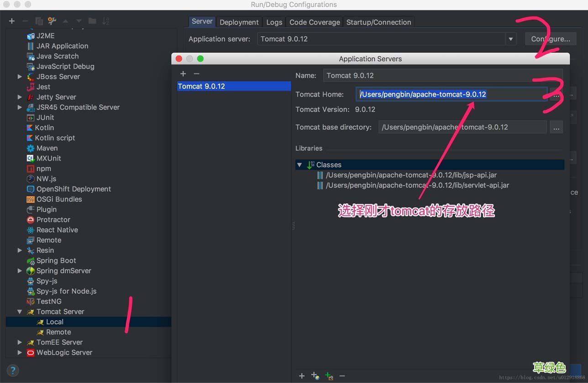Click the add-with-globe library icon
This screenshot has height=383, width=588.
[x=315, y=376]
